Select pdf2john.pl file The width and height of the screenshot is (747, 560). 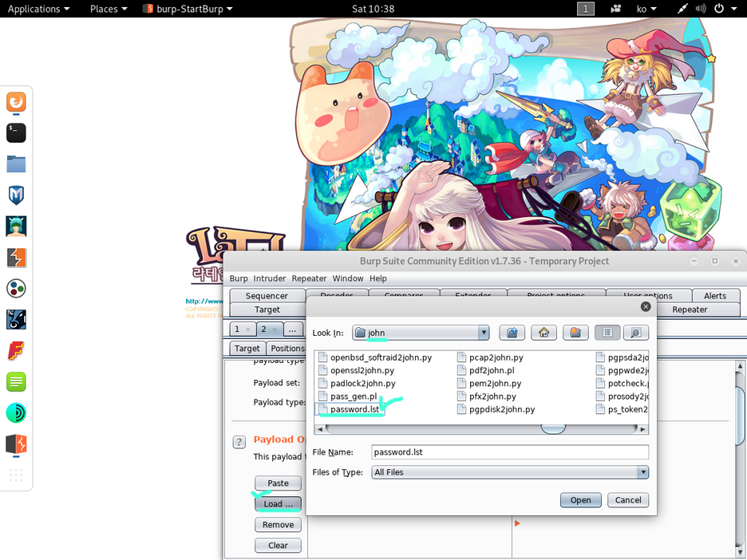click(x=486, y=370)
